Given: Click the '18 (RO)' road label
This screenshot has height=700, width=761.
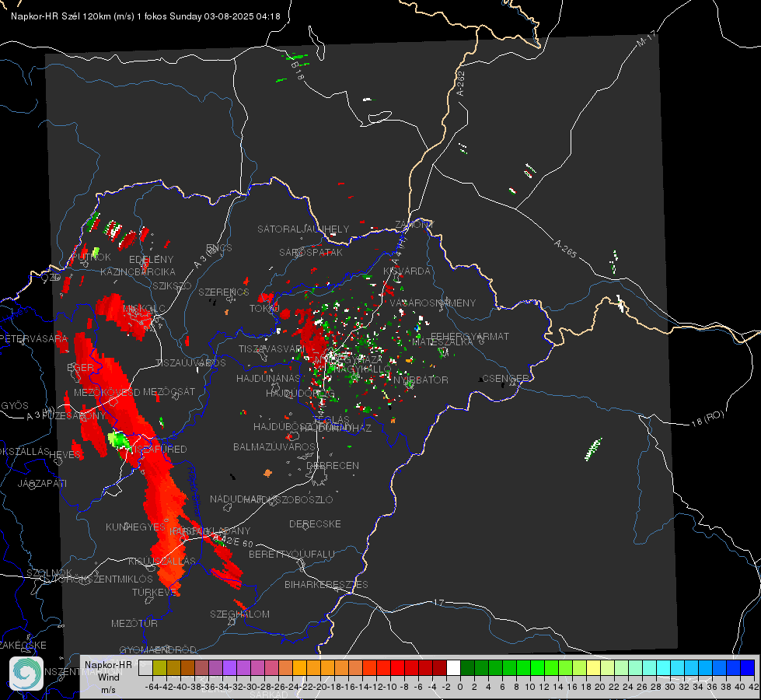Looking at the screenshot, I should pos(707,418).
